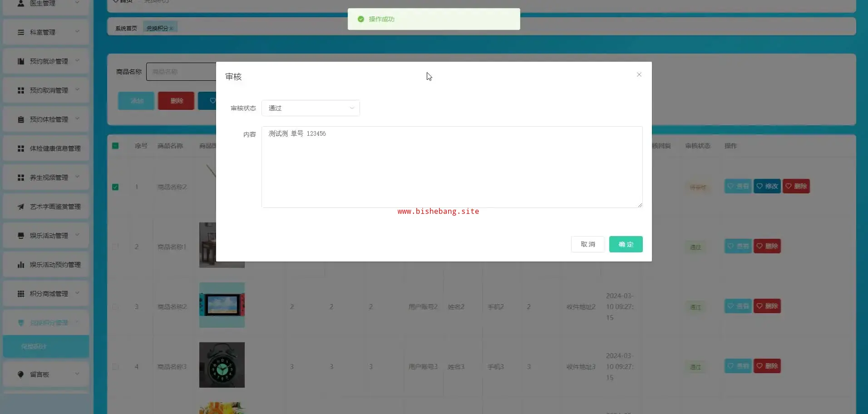Expand 养生视频管理 using its chevron
The height and width of the screenshot is (414, 868).
pyautogui.click(x=77, y=177)
